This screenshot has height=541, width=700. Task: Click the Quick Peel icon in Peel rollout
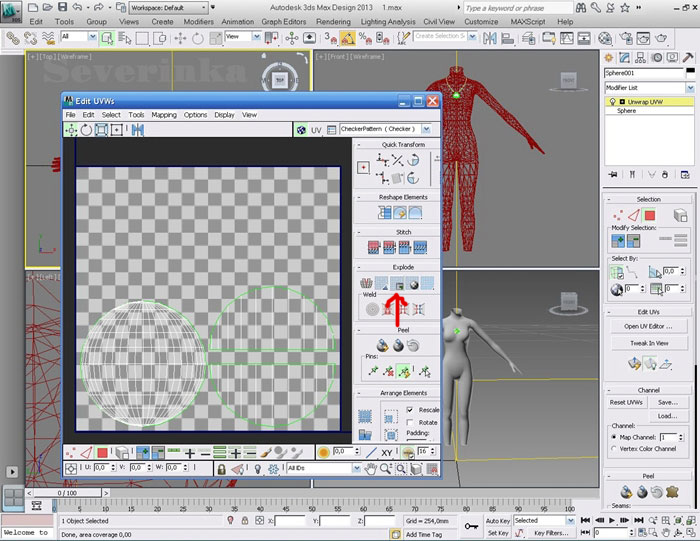pos(381,345)
